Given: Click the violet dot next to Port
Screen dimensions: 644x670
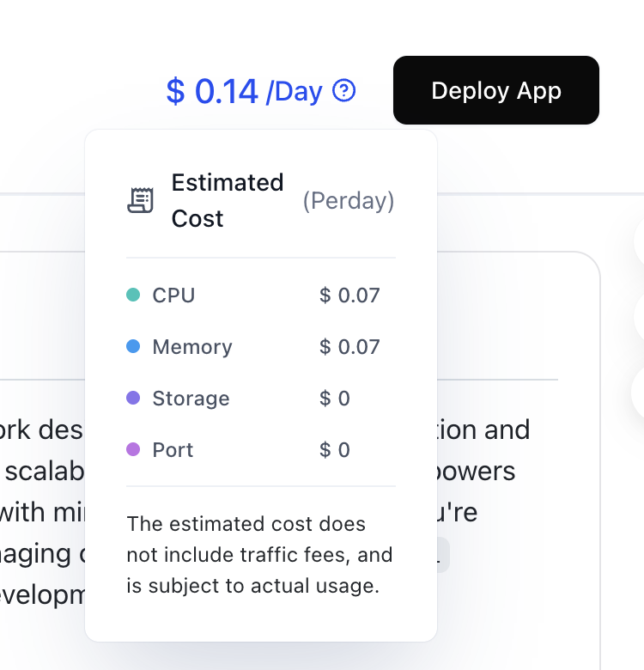Looking at the screenshot, I should tap(133, 449).
